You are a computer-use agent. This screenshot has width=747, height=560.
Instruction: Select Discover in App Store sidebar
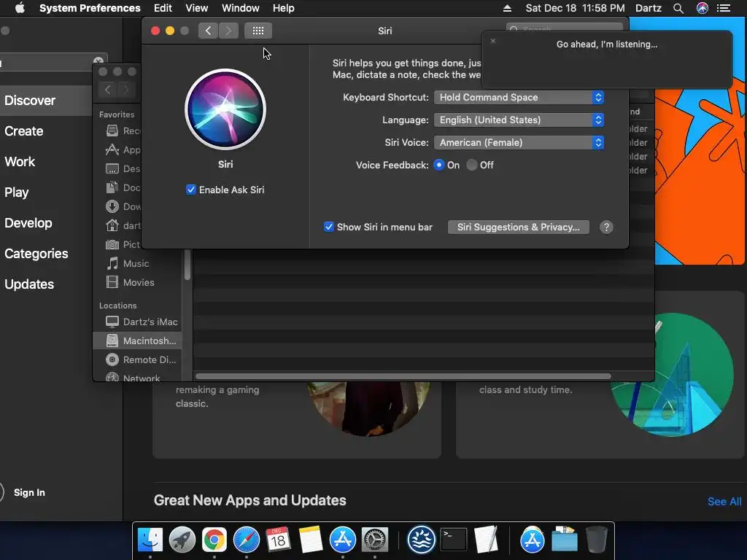click(46, 101)
